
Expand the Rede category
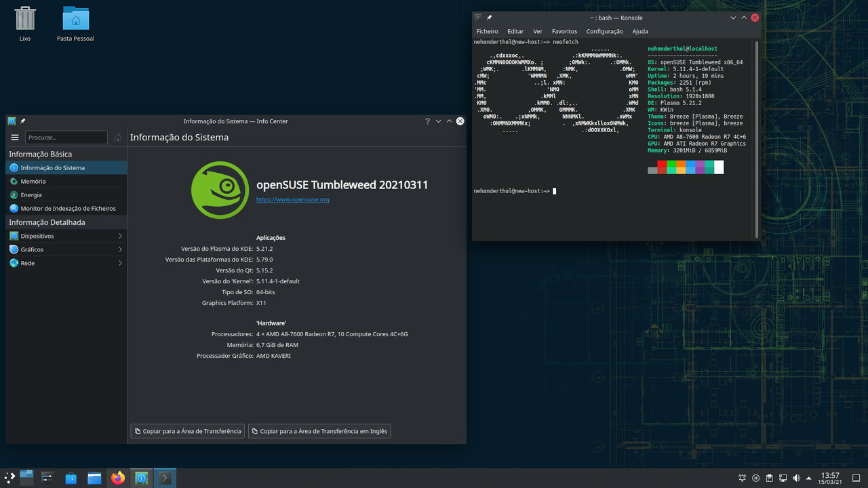66,263
